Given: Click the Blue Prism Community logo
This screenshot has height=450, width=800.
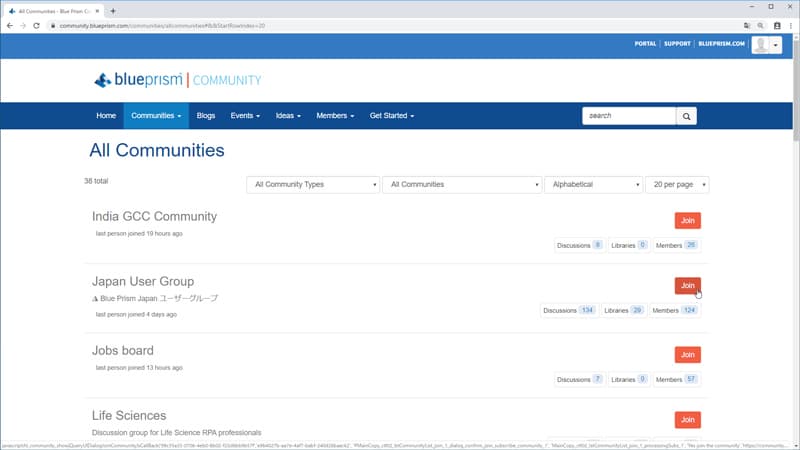Looking at the screenshot, I should click(178, 80).
